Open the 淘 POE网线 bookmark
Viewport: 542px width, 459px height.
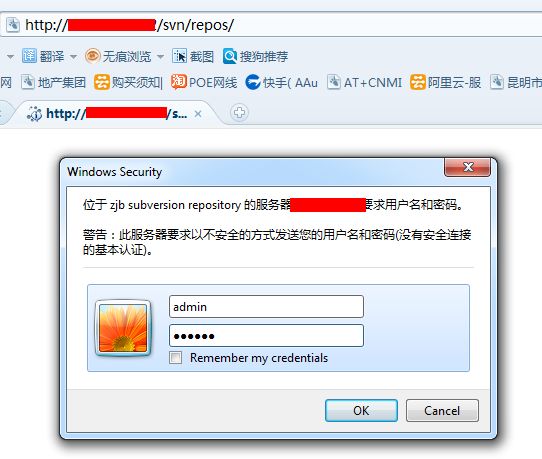pos(204,83)
